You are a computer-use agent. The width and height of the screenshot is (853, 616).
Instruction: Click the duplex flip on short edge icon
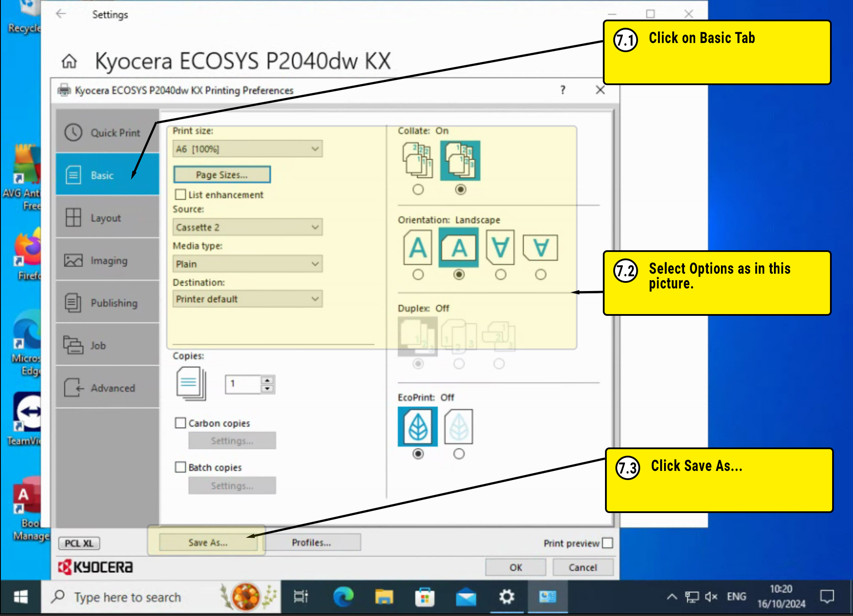tap(499, 336)
